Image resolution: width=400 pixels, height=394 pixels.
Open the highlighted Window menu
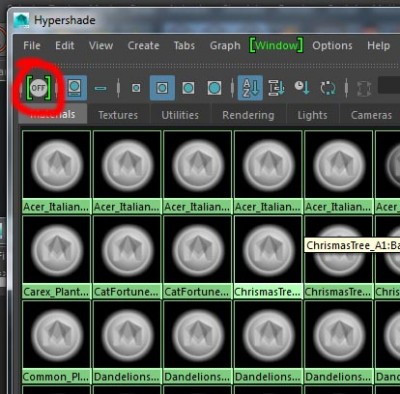276,45
